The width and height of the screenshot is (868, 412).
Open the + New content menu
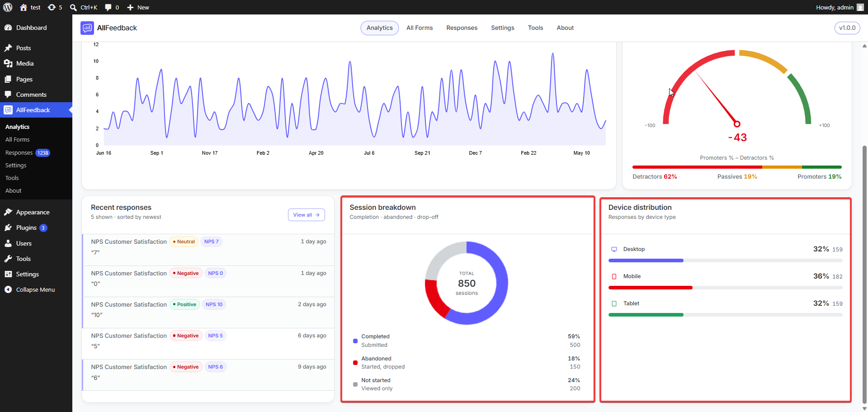pos(138,7)
